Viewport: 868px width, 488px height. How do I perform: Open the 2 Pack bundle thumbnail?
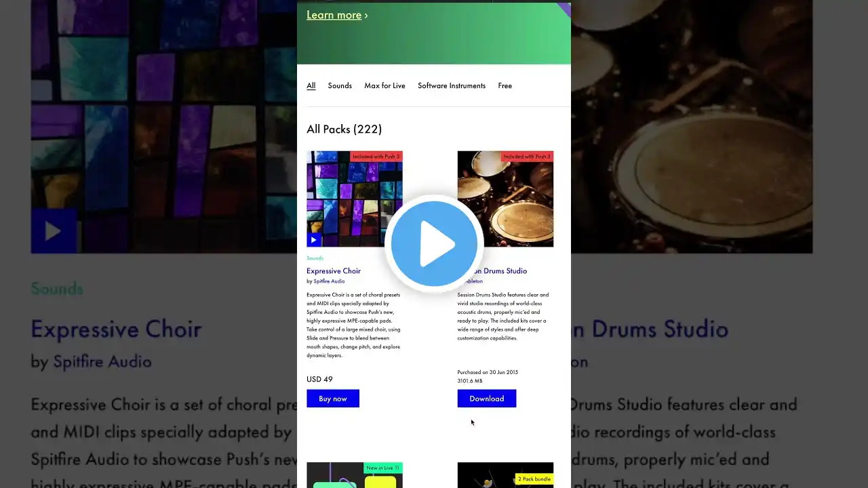tap(505, 475)
